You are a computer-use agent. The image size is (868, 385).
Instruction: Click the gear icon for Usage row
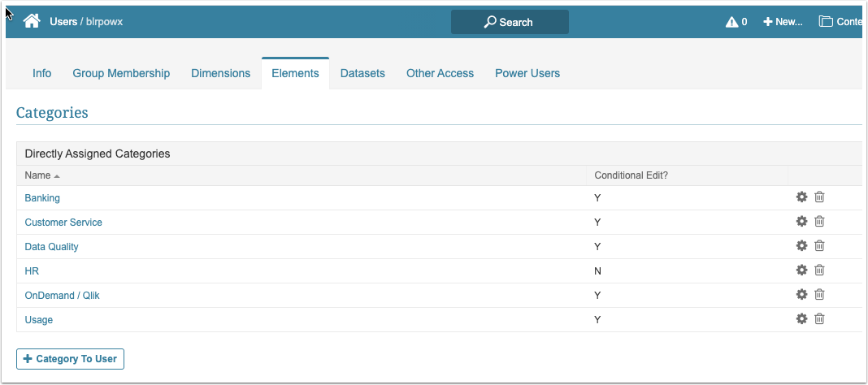[x=801, y=319]
